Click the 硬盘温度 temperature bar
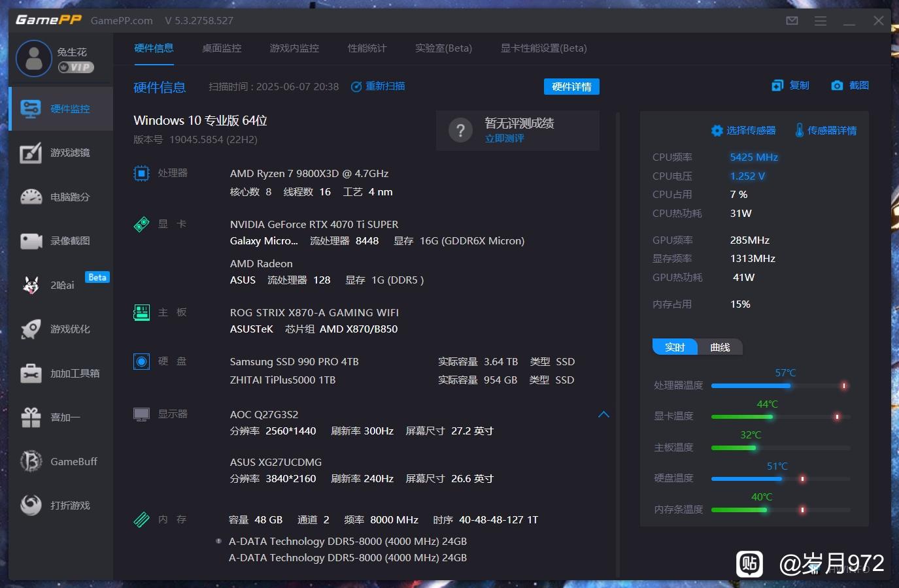The image size is (899, 588). tap(781, 479)
